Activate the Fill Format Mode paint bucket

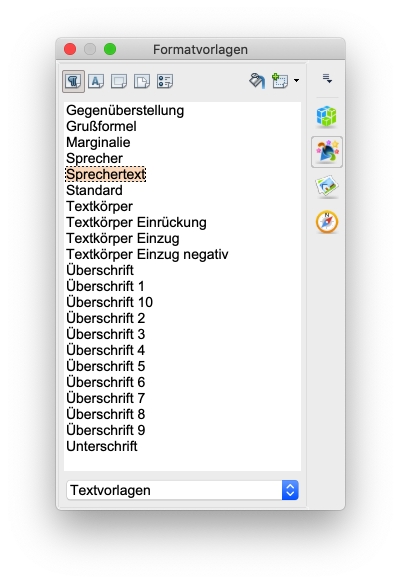coord(257,81)
